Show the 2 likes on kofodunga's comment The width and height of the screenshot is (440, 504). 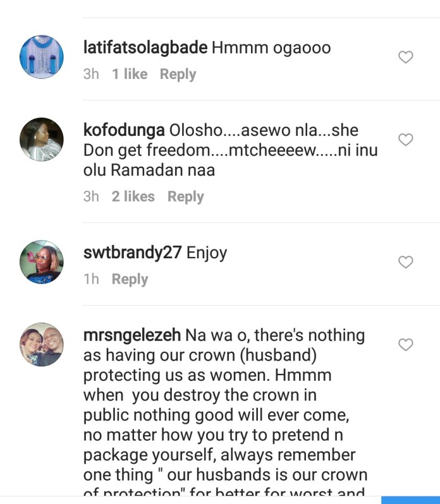click(x=133, y=197)
